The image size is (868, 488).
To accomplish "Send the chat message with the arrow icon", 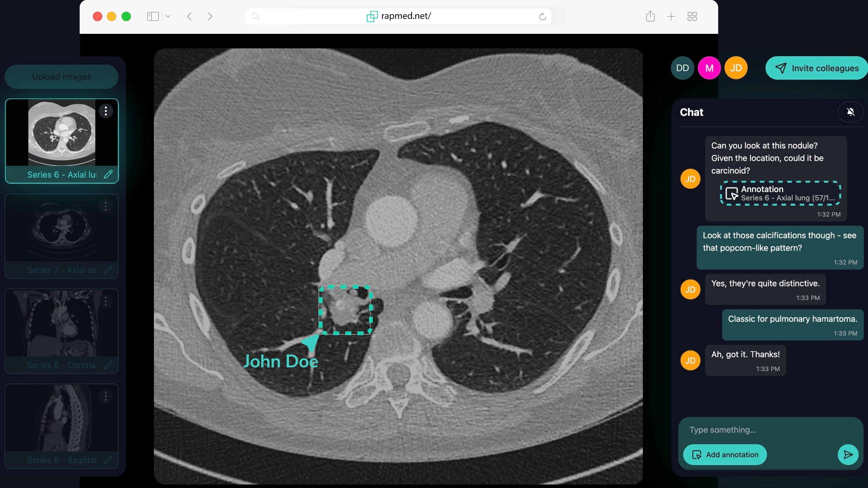I will pos(848,455).
